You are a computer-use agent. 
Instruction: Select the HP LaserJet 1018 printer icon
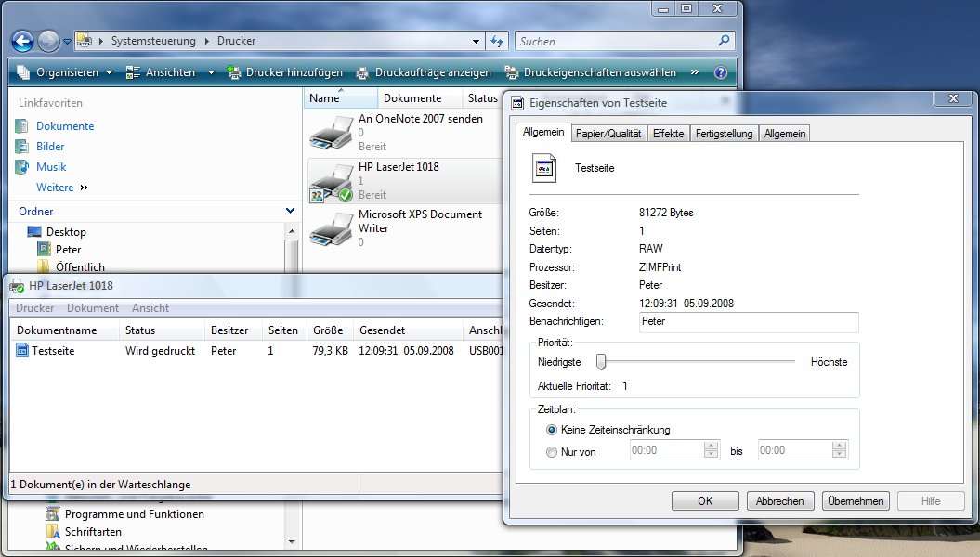(x=332, y=182)
